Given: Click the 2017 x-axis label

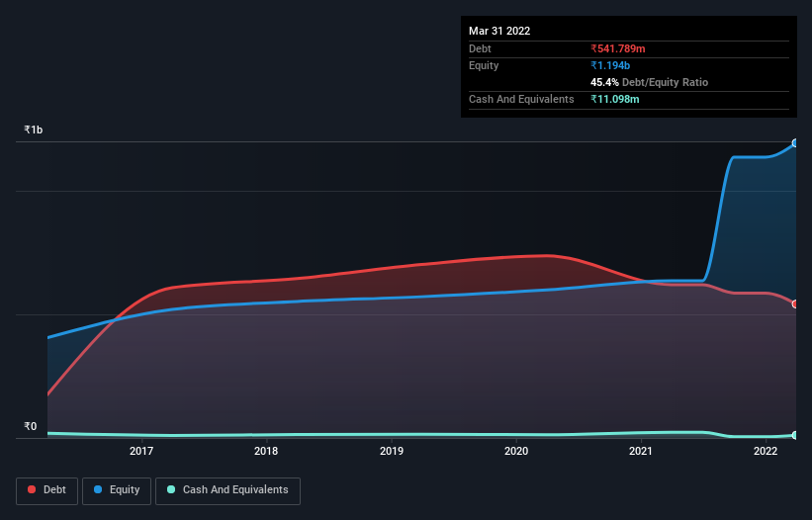Looking at the screenshot, I should (x=141, y=451).
